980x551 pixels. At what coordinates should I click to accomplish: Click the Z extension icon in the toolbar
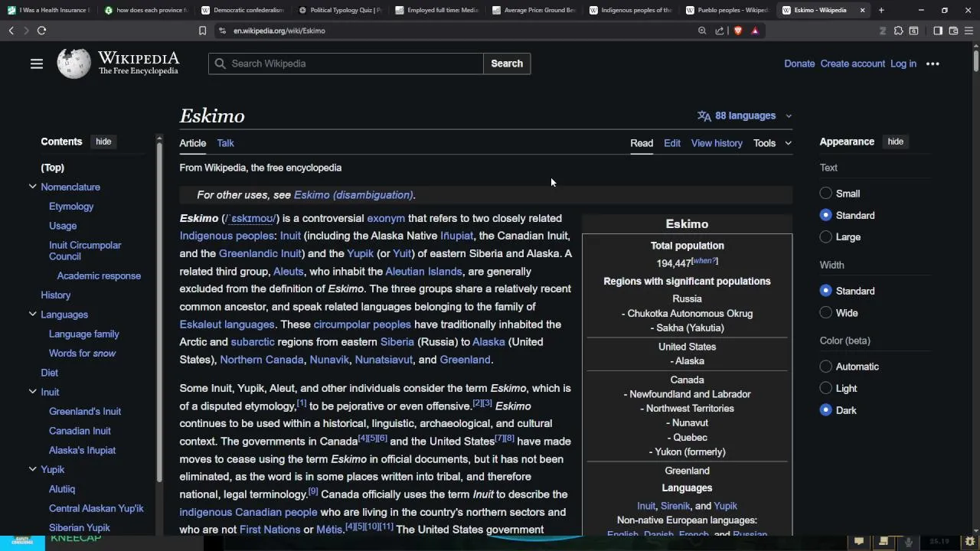[x=883, y=31]
